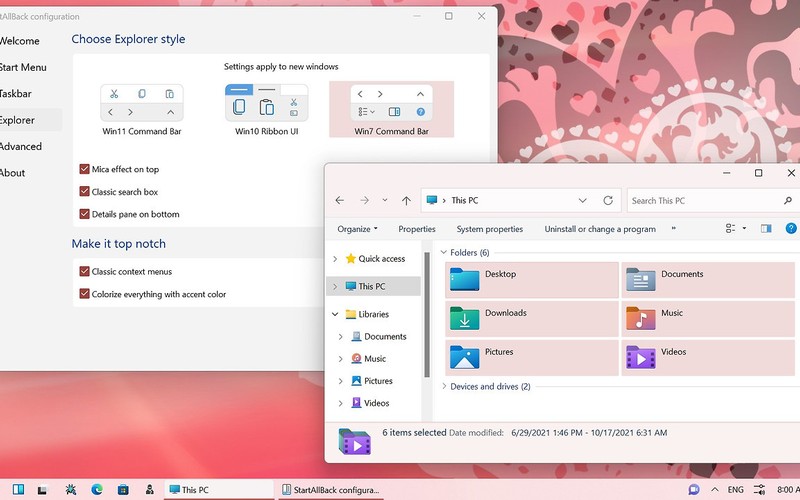Select the Documents folder tile icon
The height and width of the screenshot is (500, 800).
tap(640, 280)
